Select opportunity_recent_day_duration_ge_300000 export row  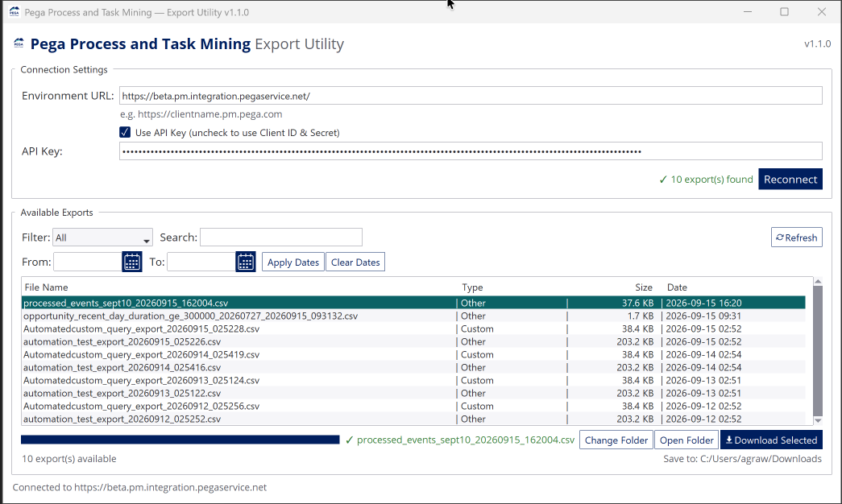click(x=413, y=316)
